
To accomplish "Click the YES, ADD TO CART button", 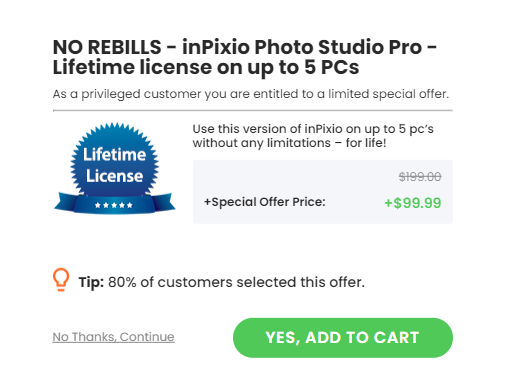I will pos(343,338).
